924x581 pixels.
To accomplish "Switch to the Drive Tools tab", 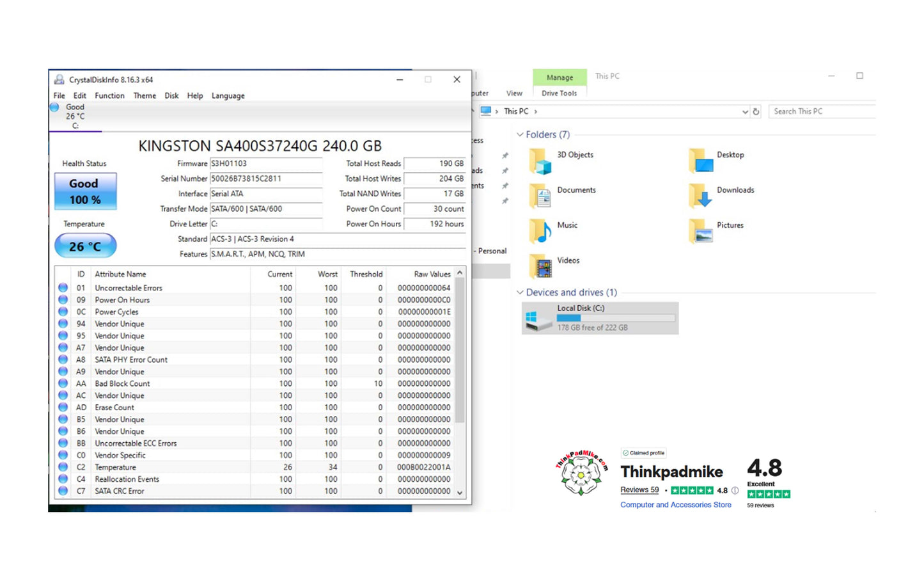I will click(559, 93).
